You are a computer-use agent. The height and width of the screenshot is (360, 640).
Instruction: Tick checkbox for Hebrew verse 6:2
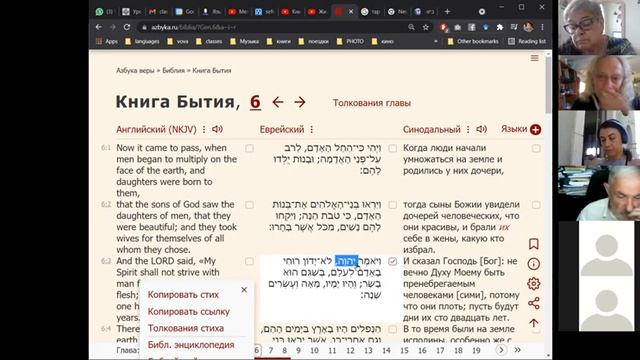tap(393, 204)
